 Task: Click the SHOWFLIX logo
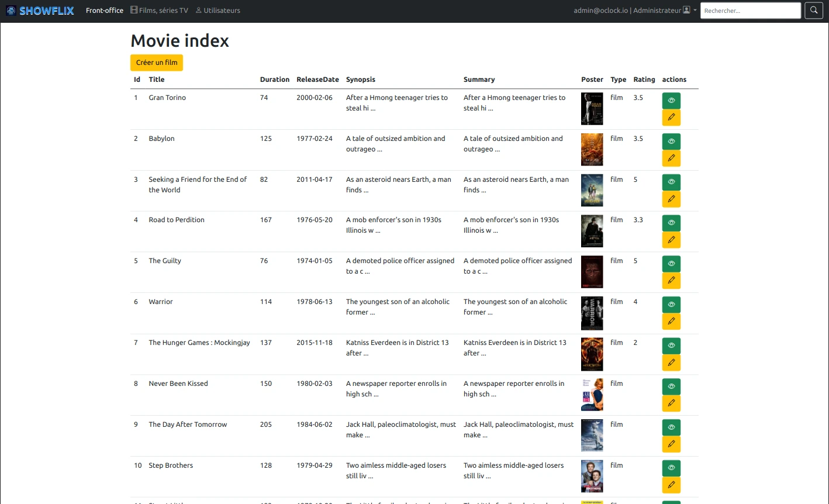tap(40, 11)
